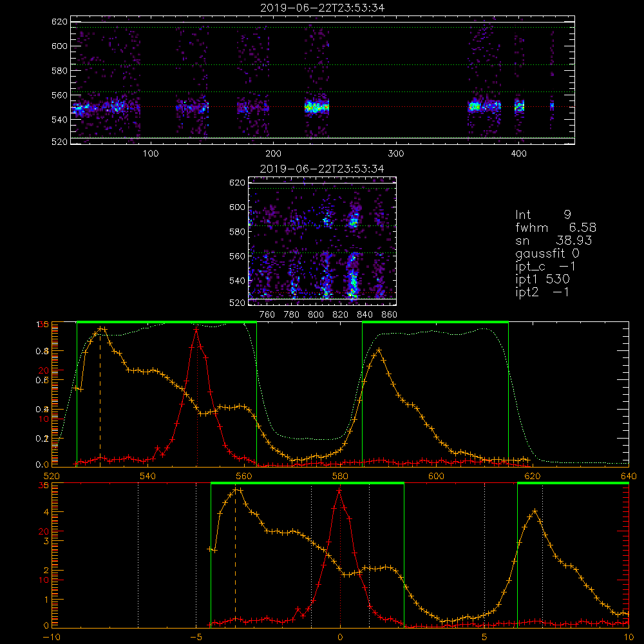Click the red peak at 0 in bottom plot
644x644 pixels.
point(339,490)
